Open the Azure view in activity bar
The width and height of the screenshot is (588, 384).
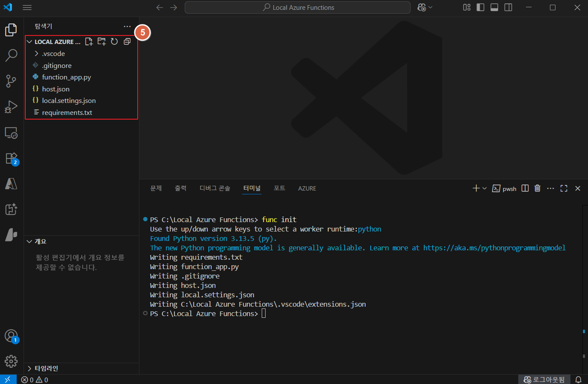click(x=11, y=184)
